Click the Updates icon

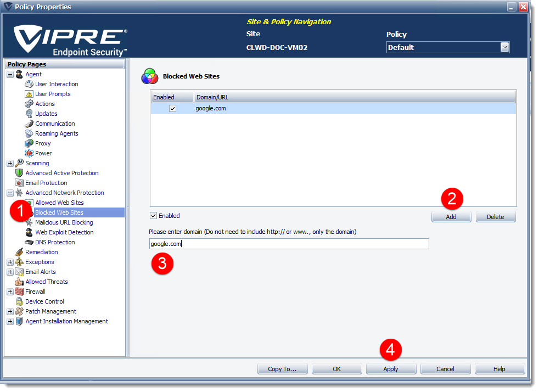[x=29, y=114]
